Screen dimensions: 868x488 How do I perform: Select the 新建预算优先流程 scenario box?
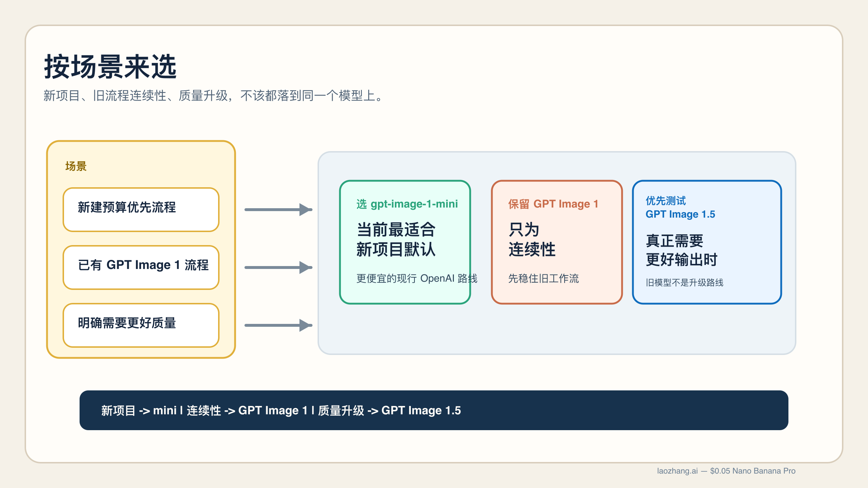(x=141, y=210)
